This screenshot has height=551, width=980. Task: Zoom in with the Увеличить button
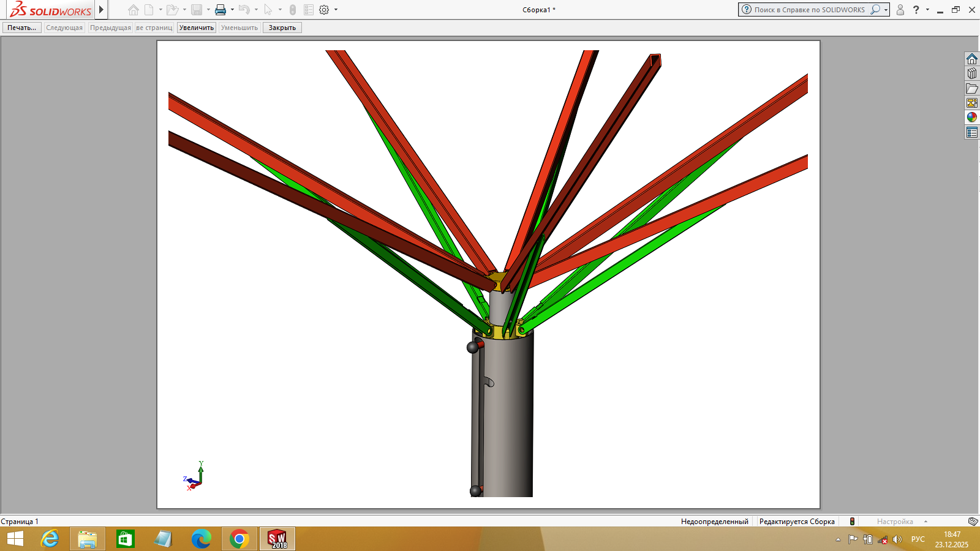coord(197,28)
